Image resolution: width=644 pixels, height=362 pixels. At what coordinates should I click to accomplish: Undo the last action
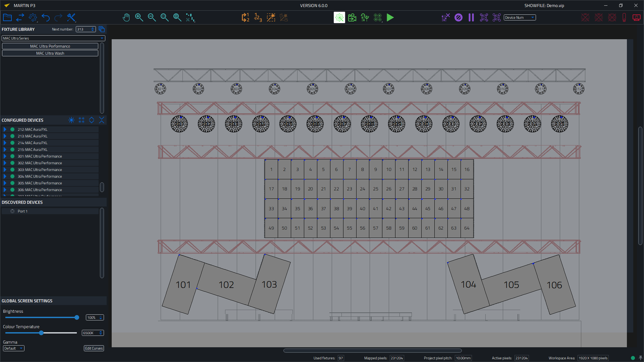[45, 17]
